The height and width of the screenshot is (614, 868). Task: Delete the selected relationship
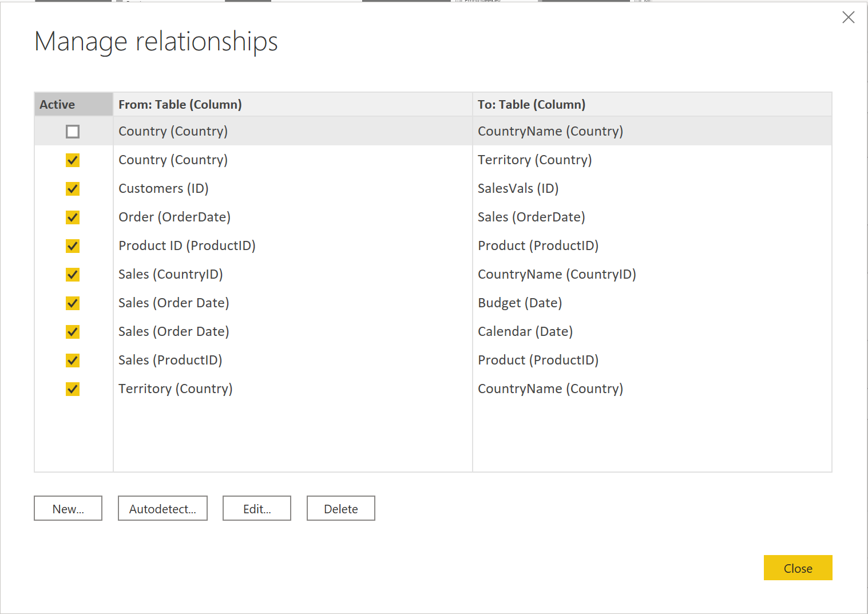[x=341, y=509]
